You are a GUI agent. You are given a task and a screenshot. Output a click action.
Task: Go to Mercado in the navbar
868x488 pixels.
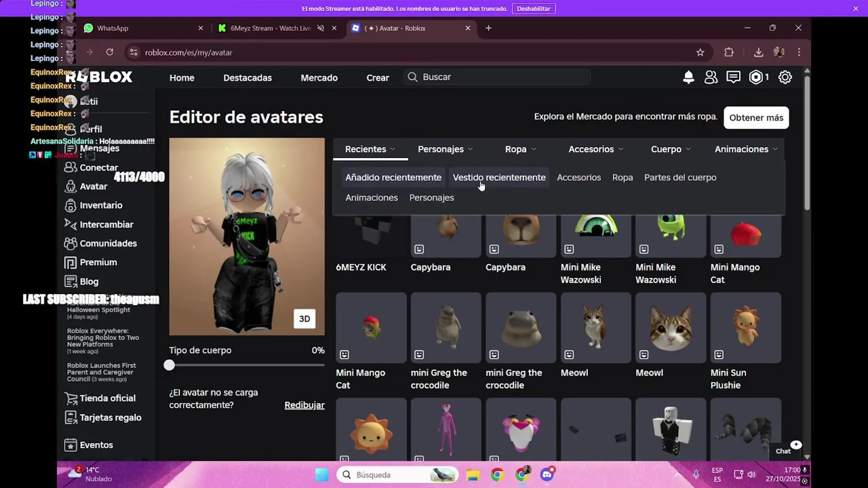click(319, 77)
